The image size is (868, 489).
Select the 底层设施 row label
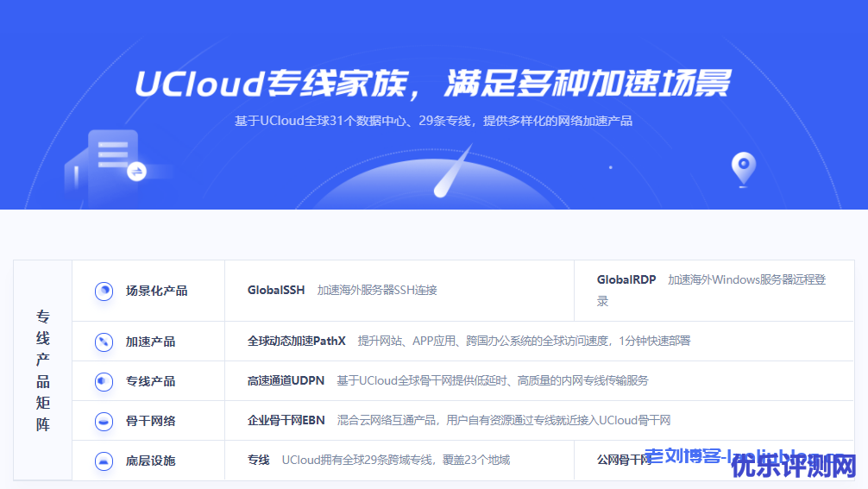(x=150, y=461)
